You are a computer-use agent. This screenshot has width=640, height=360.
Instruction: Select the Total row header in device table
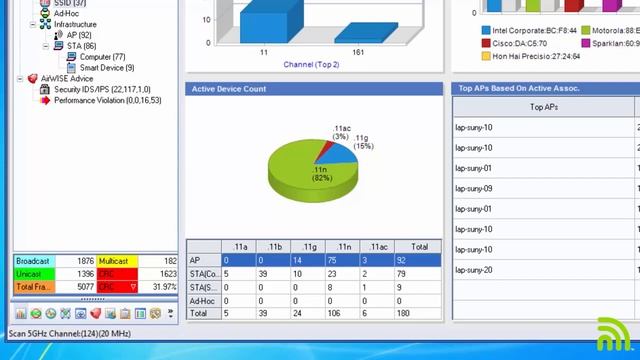(x=204, y=313)
